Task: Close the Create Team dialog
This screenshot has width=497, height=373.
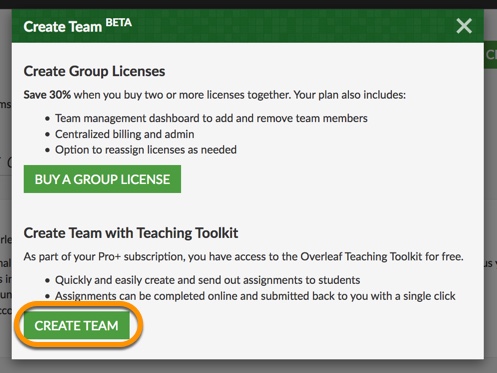Action: click(x=464, y=26)
